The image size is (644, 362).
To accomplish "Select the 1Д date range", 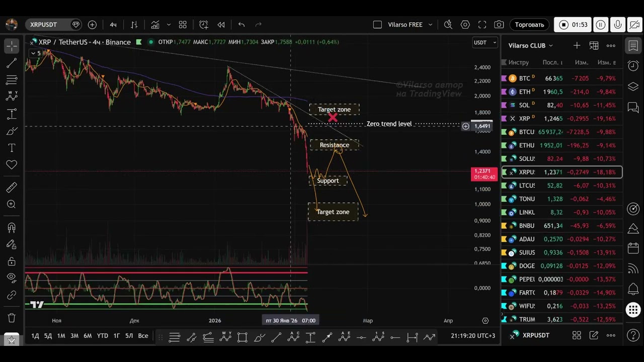I will click(35, 336).
